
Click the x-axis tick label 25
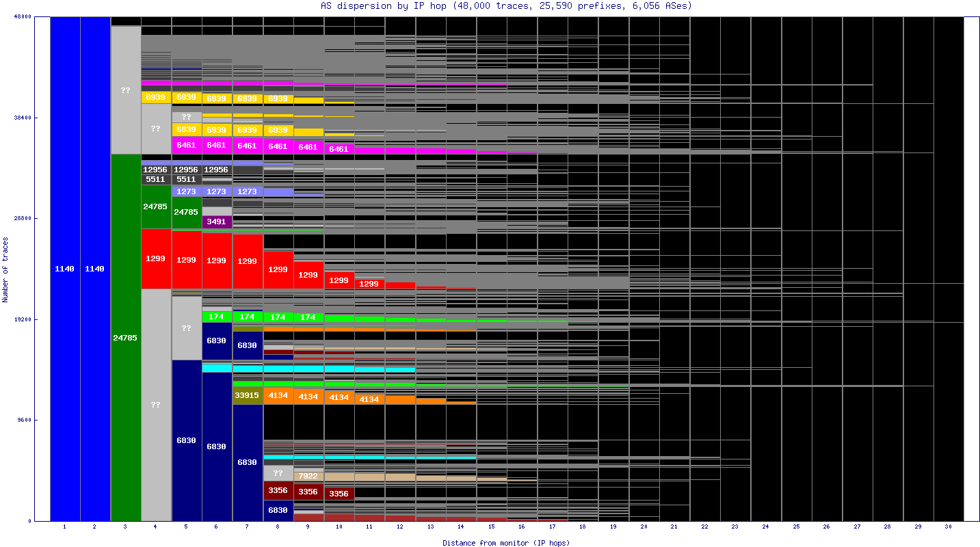click(x=796, y=527)
